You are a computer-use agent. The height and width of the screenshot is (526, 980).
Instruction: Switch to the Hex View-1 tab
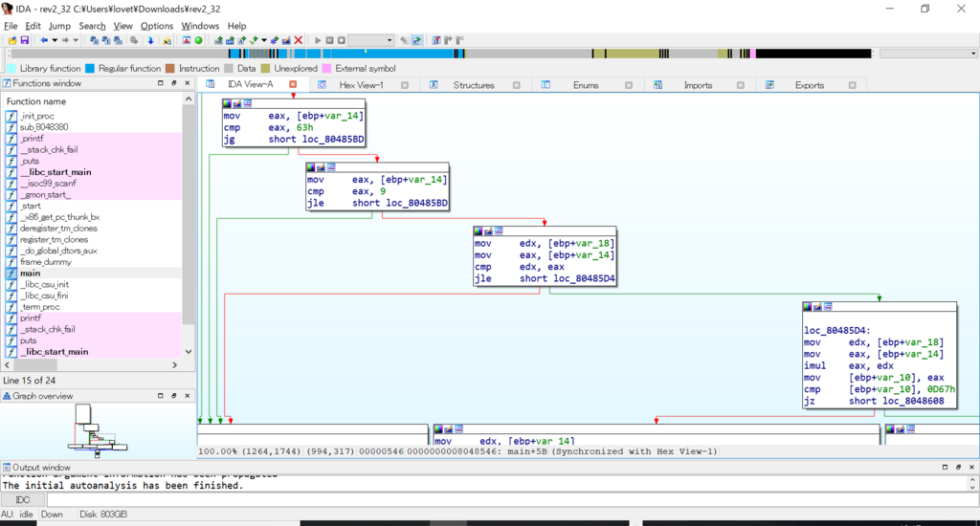pos(361,85)
